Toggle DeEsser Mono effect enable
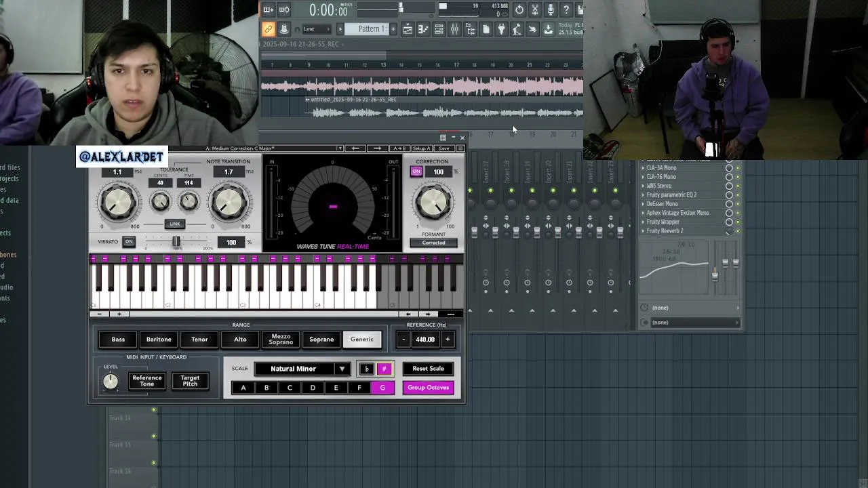Image resolution: width=868 pixels, height=488 pixels. coord(738,203)
